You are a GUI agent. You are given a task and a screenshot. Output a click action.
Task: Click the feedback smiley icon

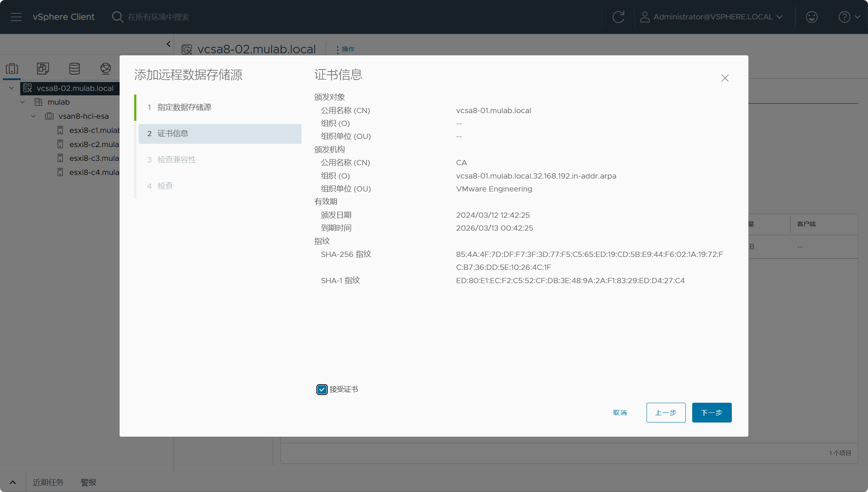811,17
